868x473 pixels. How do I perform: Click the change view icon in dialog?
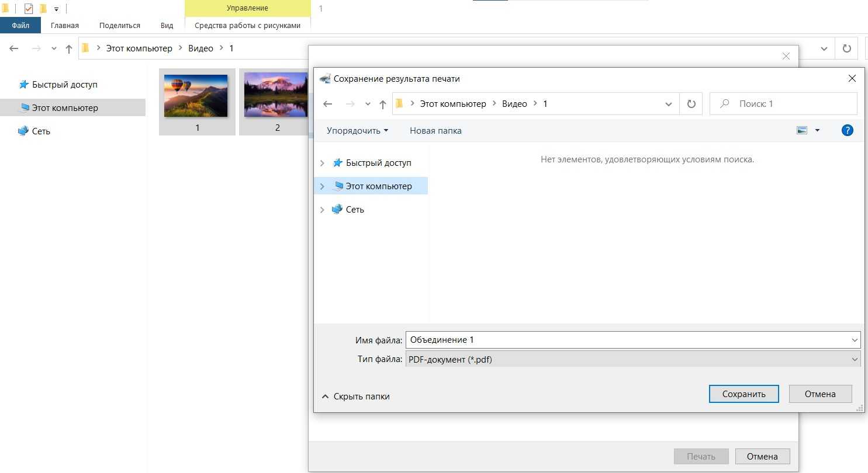pos(802,130)
